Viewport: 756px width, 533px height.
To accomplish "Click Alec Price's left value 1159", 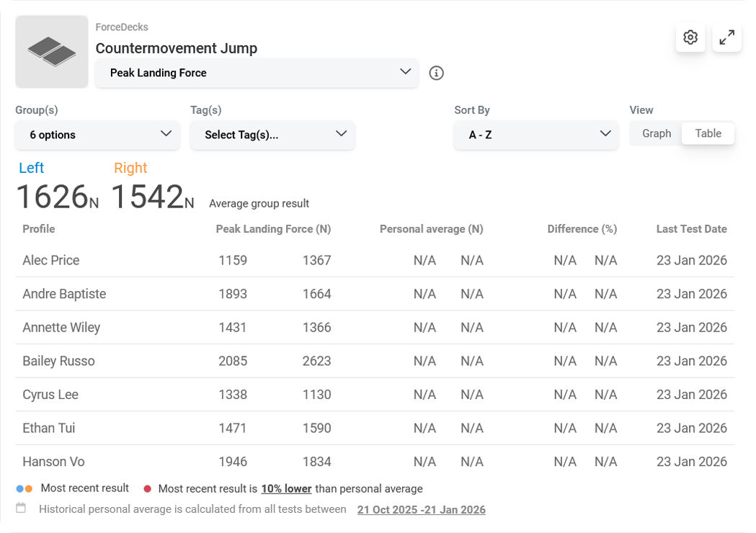I will [x=233, y=260].
